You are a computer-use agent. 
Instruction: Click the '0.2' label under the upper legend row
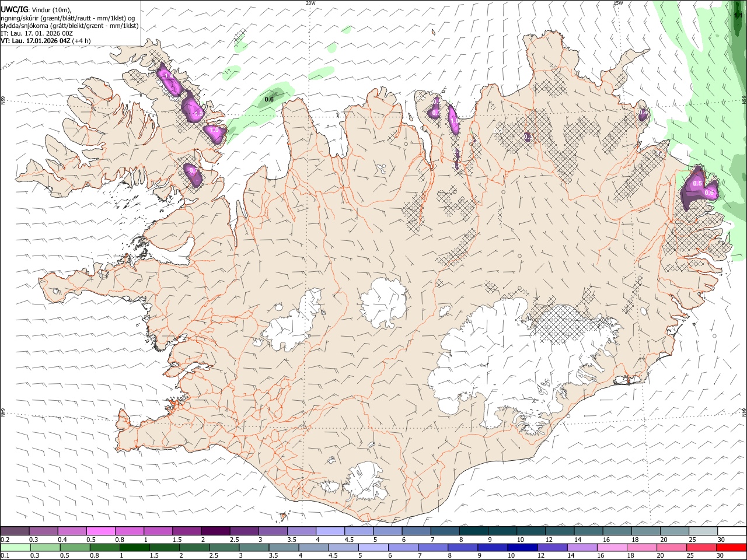(5, 540)
